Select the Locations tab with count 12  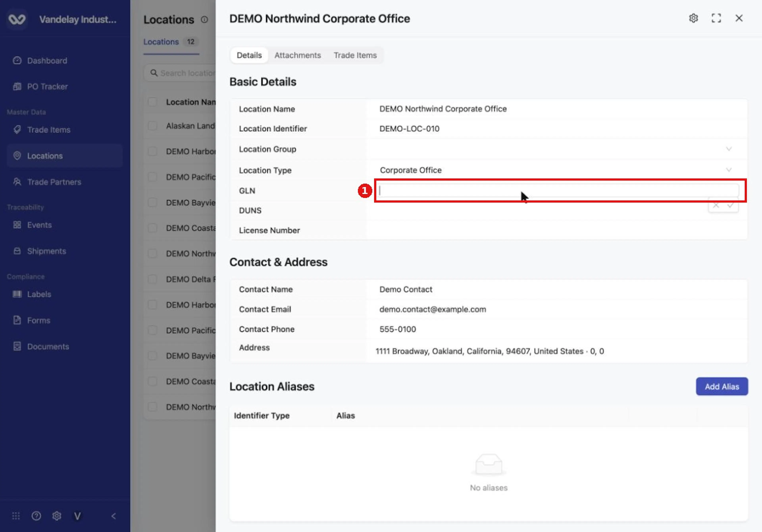pos(171,42)
